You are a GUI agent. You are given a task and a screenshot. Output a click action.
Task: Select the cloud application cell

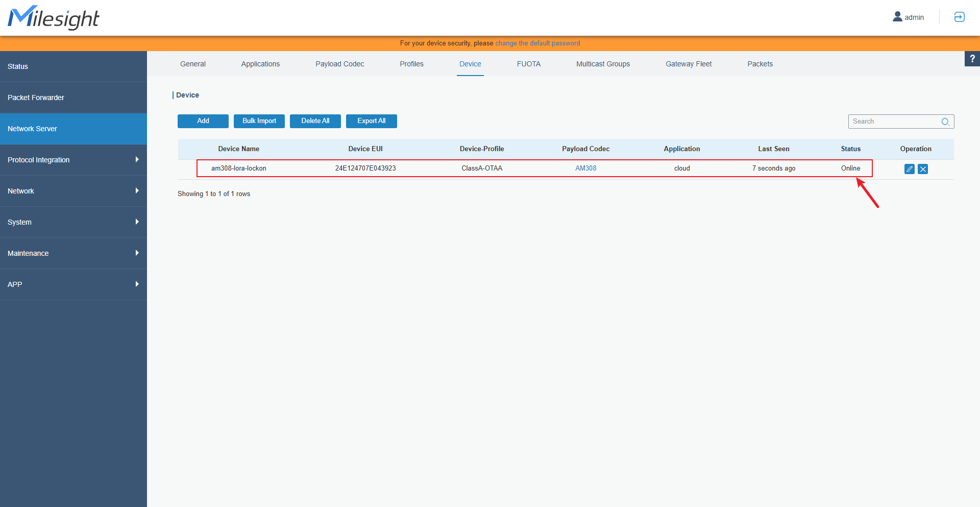(682, 168)
